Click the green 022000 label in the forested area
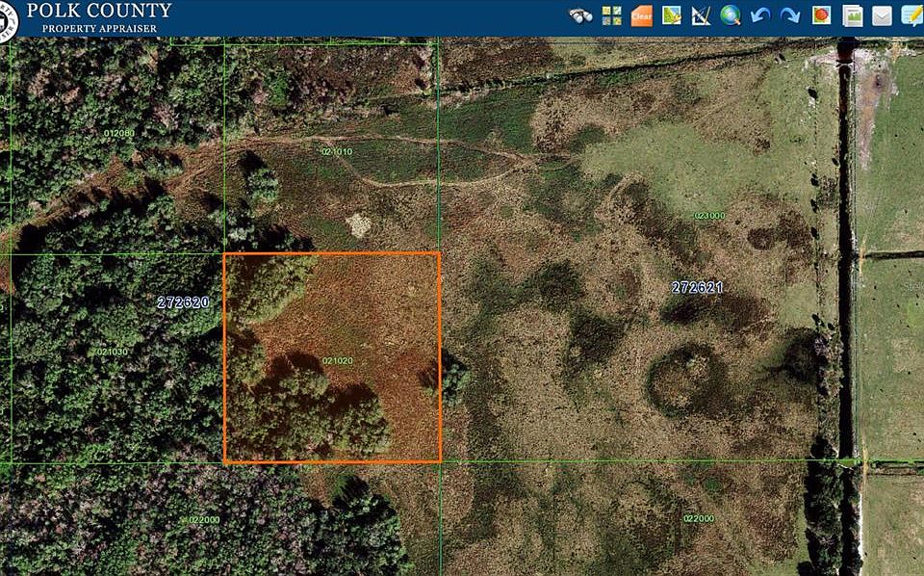Screen dimensions: 924x576 pos(204,520)
